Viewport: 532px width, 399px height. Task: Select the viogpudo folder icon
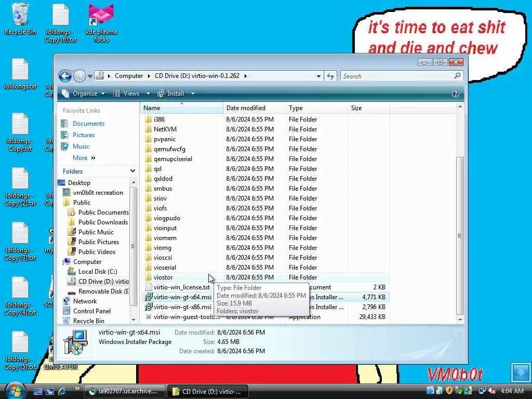(148, 218)
